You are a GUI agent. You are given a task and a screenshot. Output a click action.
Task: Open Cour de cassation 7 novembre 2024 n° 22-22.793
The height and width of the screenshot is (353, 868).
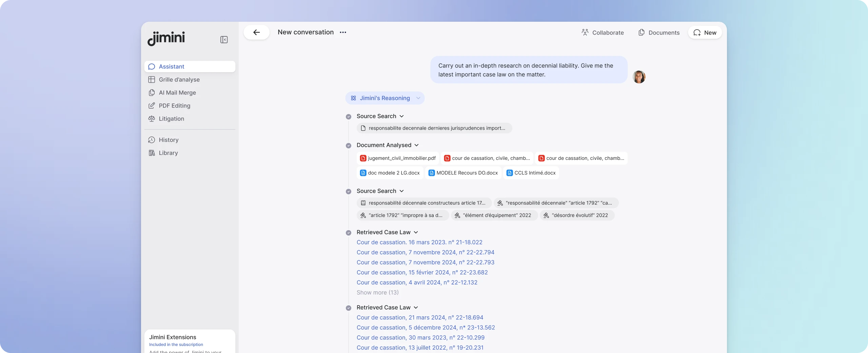click(426, 262)
